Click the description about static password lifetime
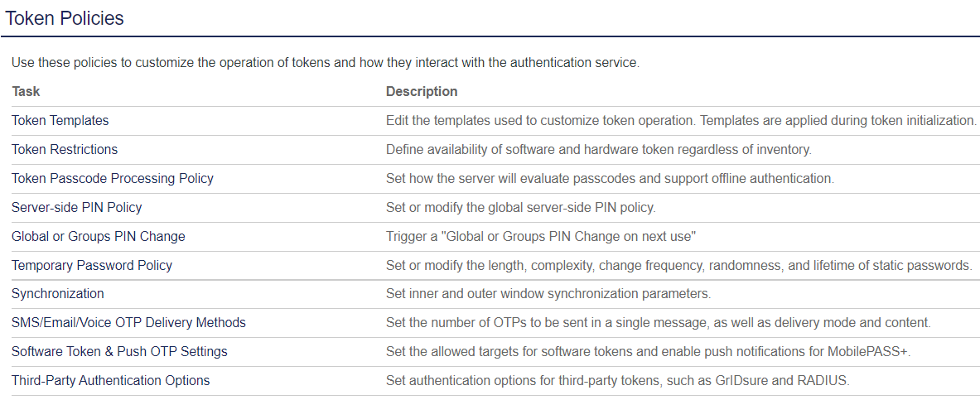 (678, 266)
